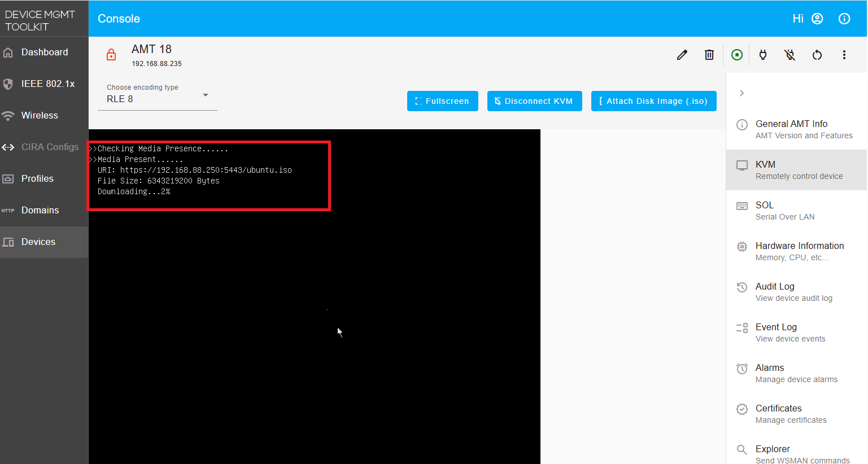
Task: Click the Fullscreen button
Action: pos(443,101)
